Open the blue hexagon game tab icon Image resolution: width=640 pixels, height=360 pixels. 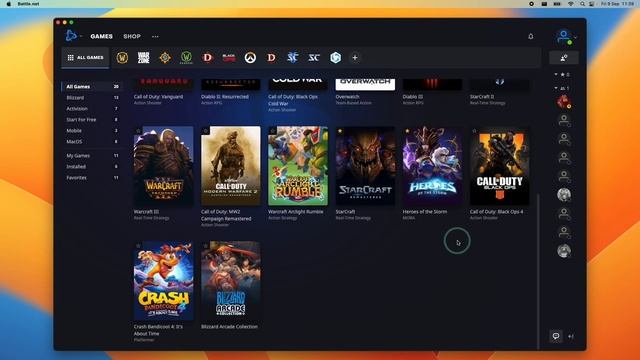(x=336, y=58)
